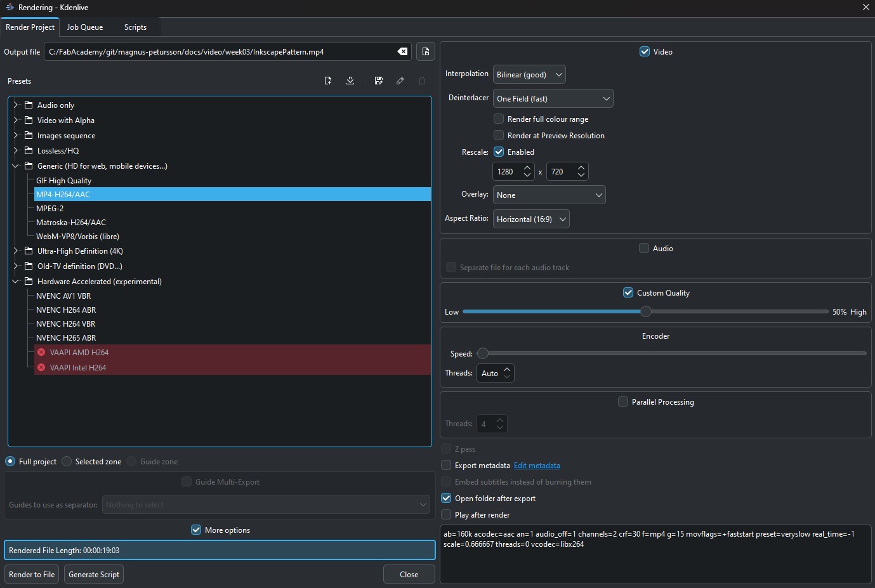The height and width of the screenshot is (588, 875).
Task: Enable the Parallel Processing checkbox
Action: pos(623,402)
